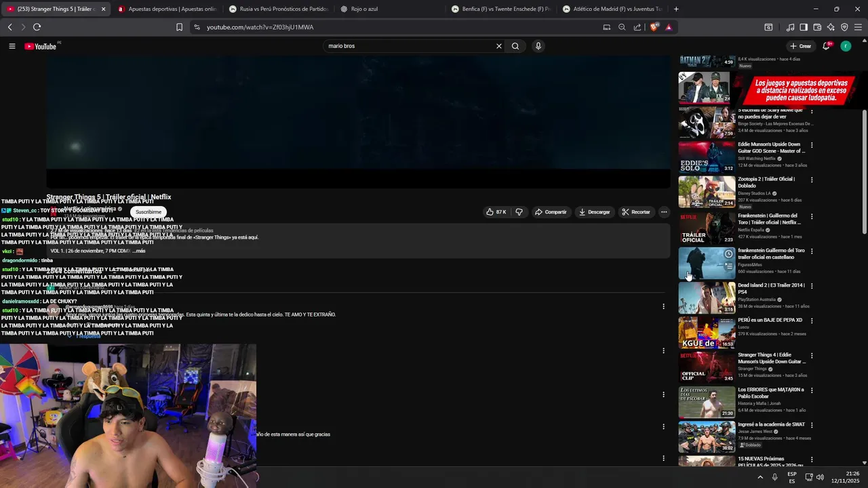Open the taskbar volume speaker
The image size is (868, 488).
click(x=820, y=477)
